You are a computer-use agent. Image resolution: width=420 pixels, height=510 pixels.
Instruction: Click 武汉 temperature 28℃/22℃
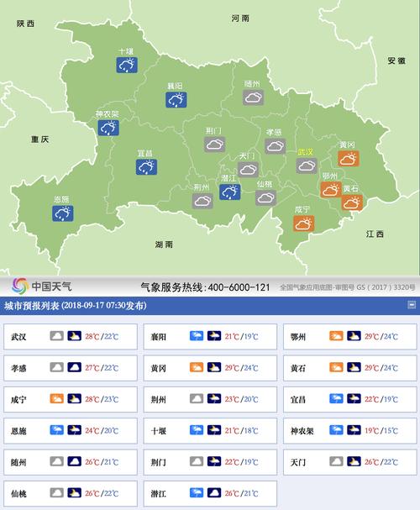(x=102, y=336)
